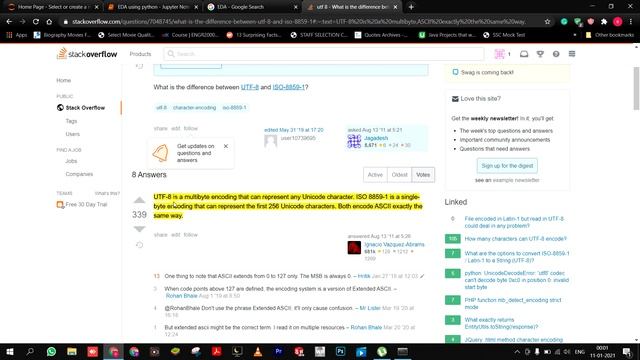This screenshot has width=640, height=360.
Task: Open new browser tab with plus button
Action: [411, 7]
